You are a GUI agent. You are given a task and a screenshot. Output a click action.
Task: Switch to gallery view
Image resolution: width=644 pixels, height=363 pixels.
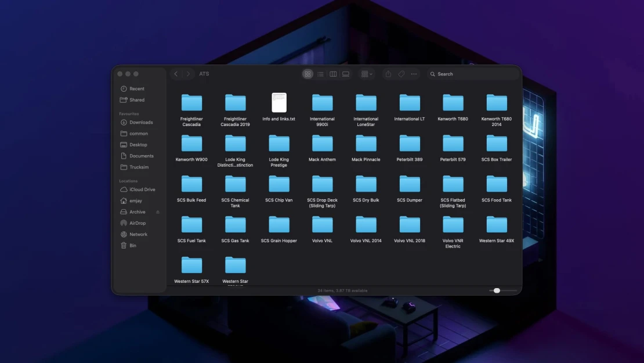pos(346,74)
